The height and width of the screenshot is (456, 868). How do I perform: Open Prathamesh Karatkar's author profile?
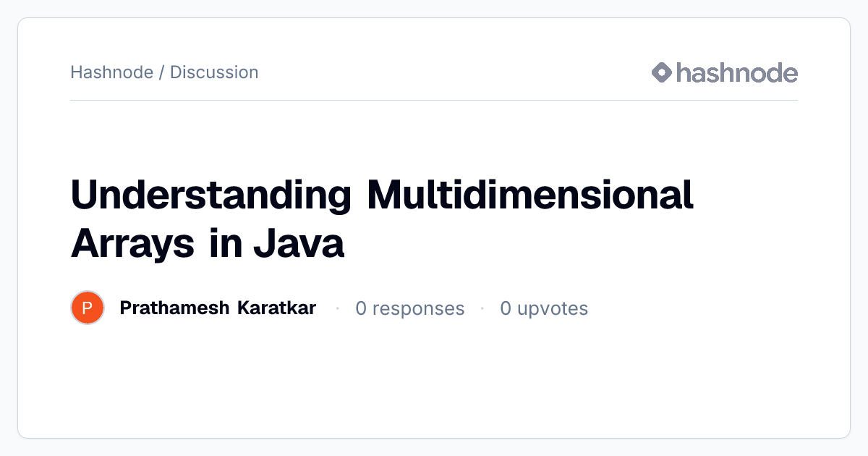(218, 308)
